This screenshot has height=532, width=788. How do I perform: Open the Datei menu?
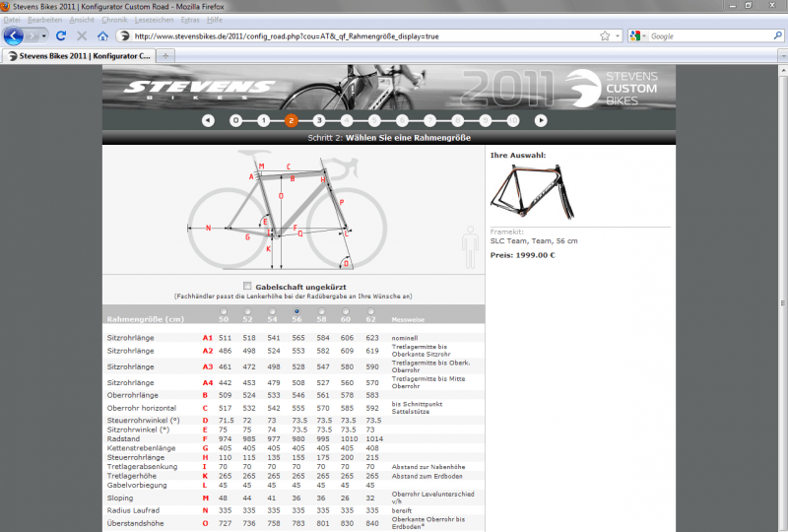(x=12, y=20)
